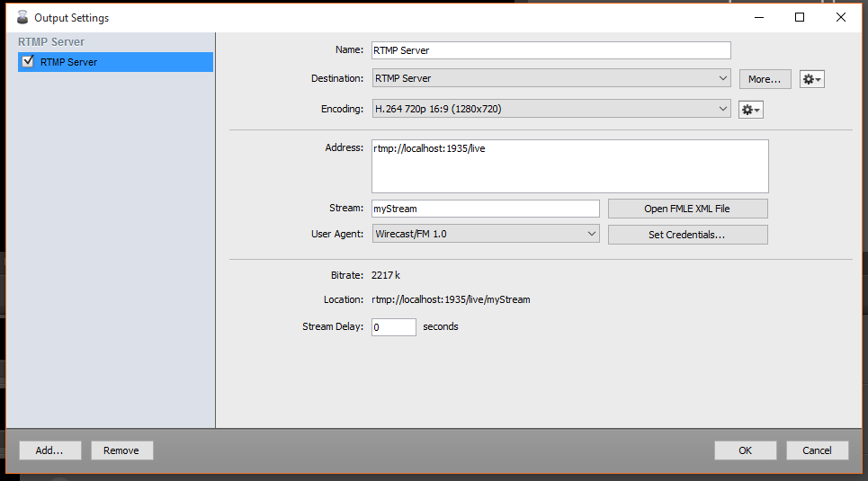Click the Location URL rtmp://localhost:1935/live/myStream
Viewport: 868px width, 481px height.
click(451, 299)
